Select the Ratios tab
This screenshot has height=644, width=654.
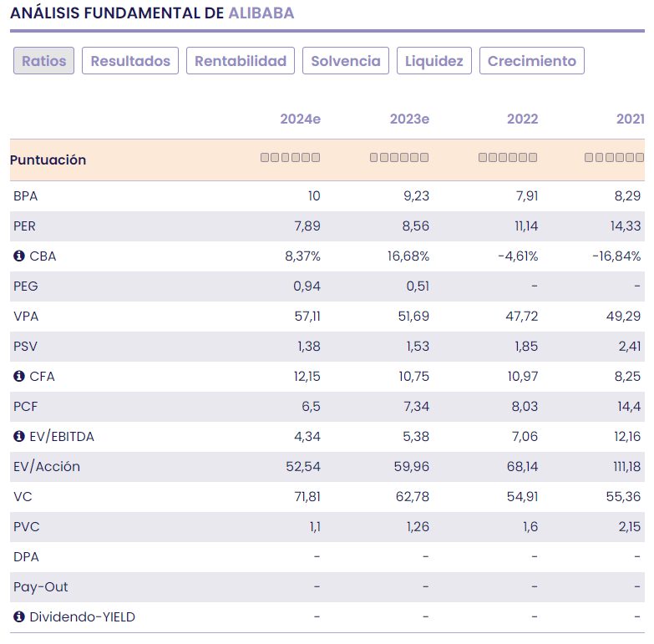coord(44,61)
